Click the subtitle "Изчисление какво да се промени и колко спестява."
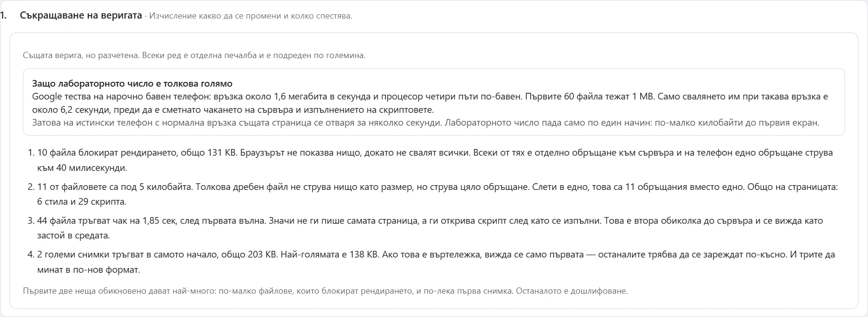 click(x=251, y=16)
